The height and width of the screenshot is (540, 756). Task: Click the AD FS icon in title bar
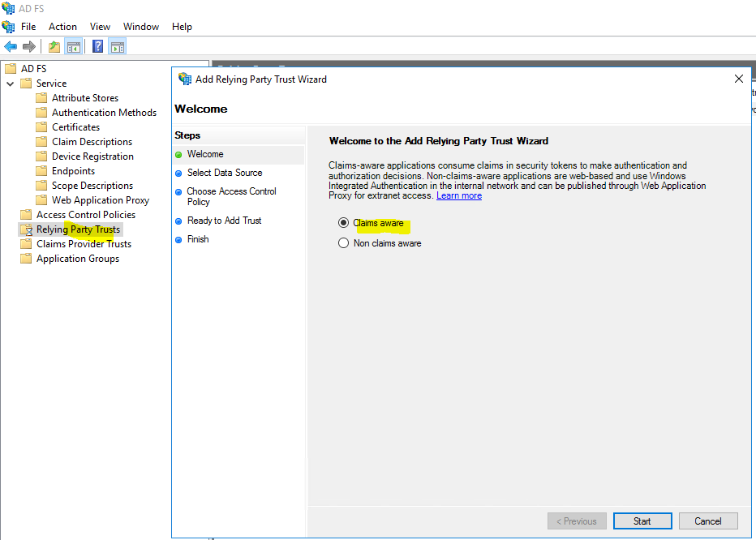tap(8, 8)
